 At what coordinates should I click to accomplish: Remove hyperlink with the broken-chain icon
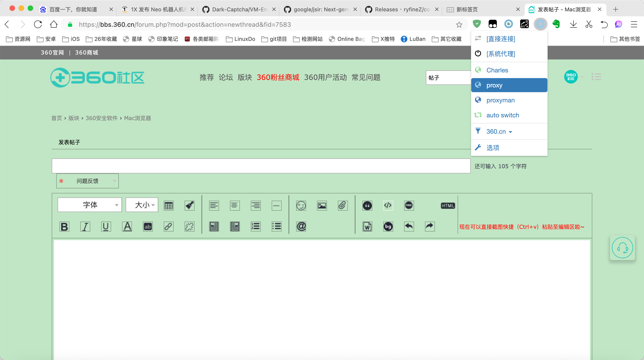click(x=190, y=226)
